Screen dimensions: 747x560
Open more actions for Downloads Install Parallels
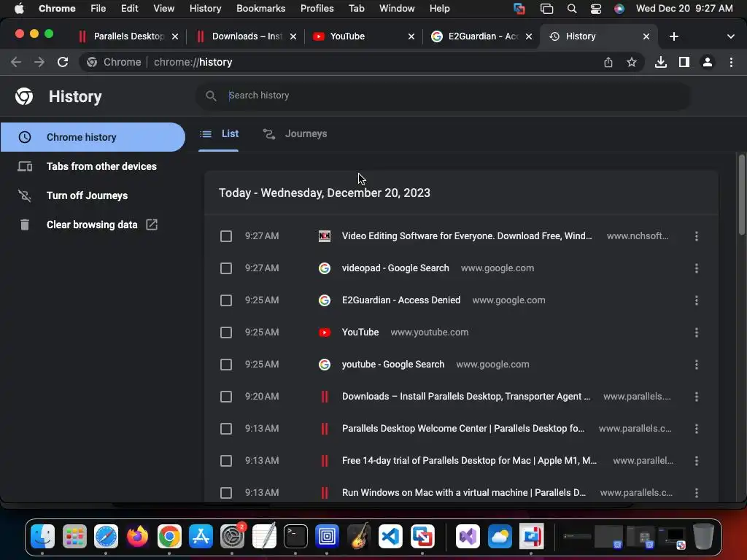pyautogui.click(x=697, y=397)
